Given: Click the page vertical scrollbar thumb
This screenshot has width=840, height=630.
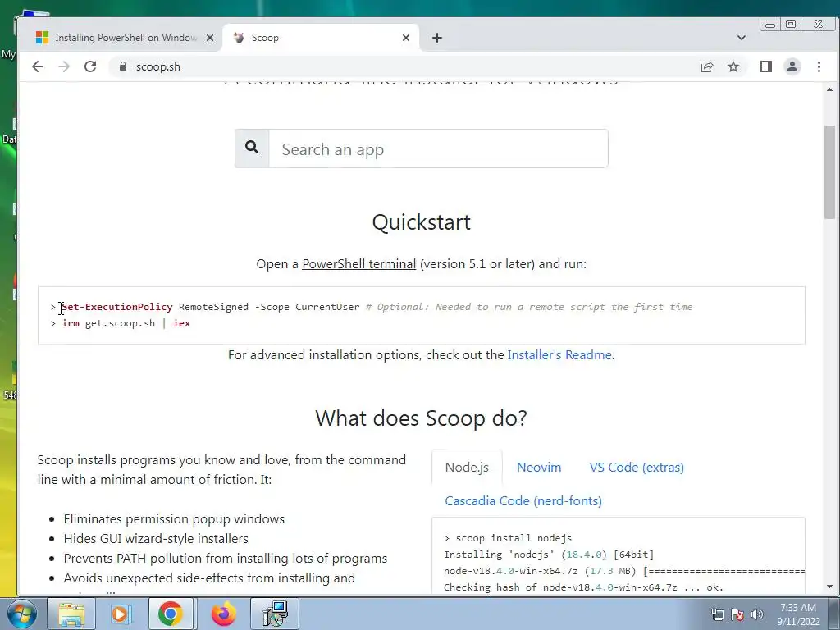Looking at the screenshot, I should 830,172.
